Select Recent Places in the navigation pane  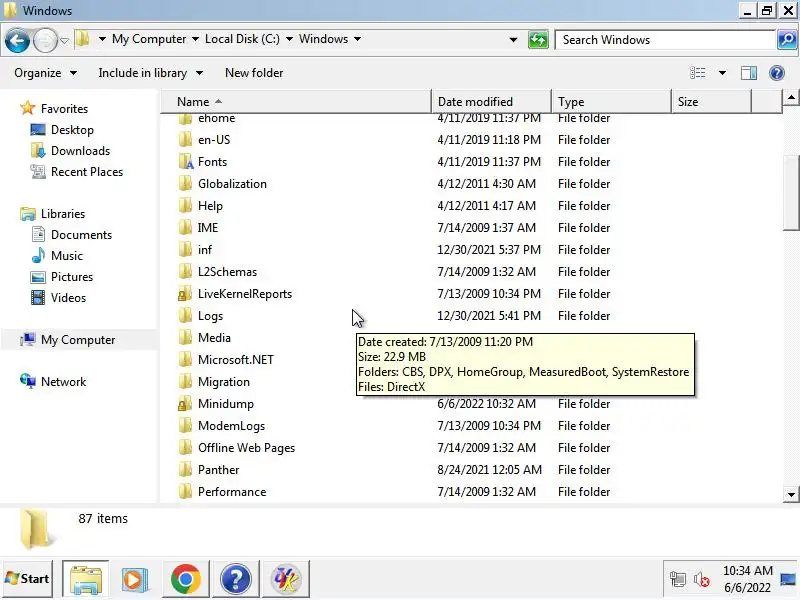[87, 171]
